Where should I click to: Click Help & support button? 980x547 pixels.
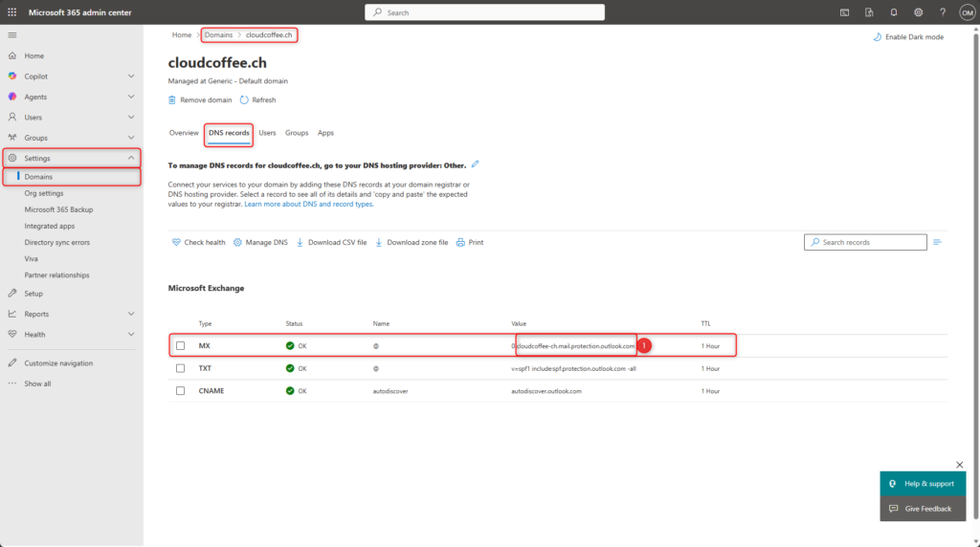coord(923,483)
